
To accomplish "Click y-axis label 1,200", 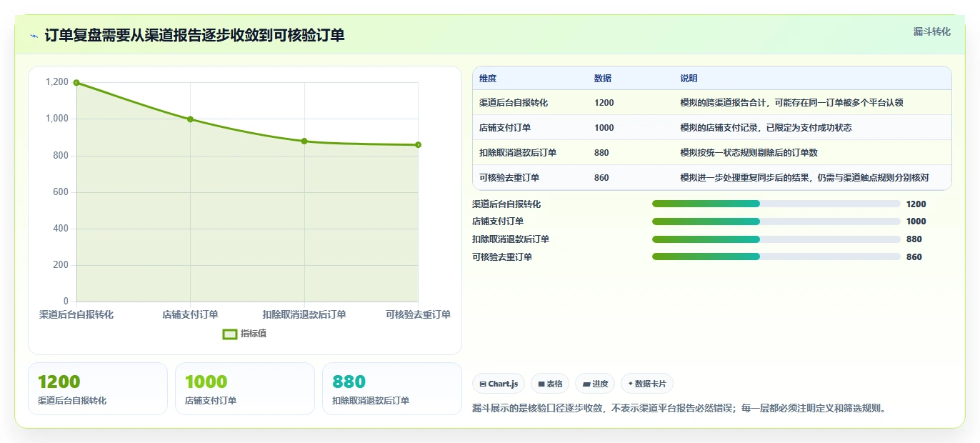I will [x=57, y=82].
